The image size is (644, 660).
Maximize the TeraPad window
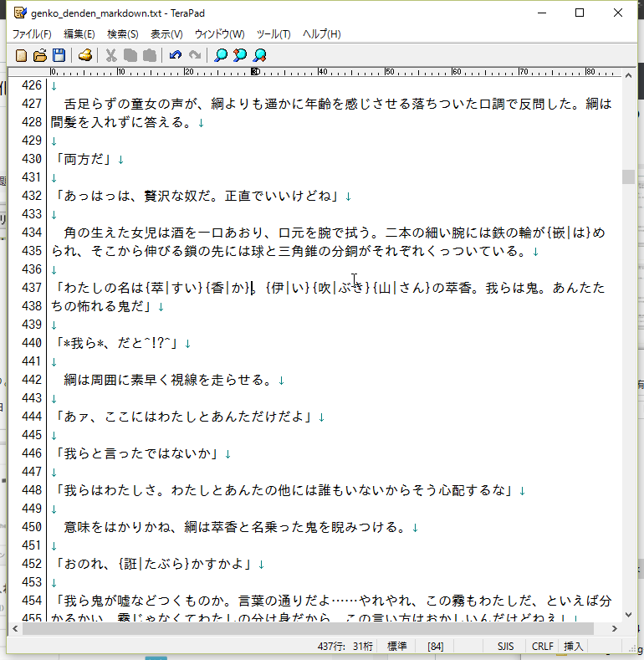tap(580, 13)
